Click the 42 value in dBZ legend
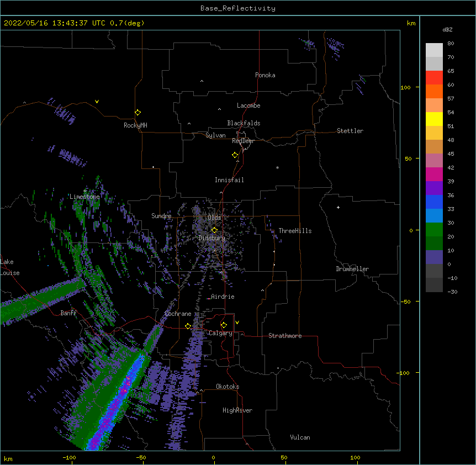 click(451, 167)
